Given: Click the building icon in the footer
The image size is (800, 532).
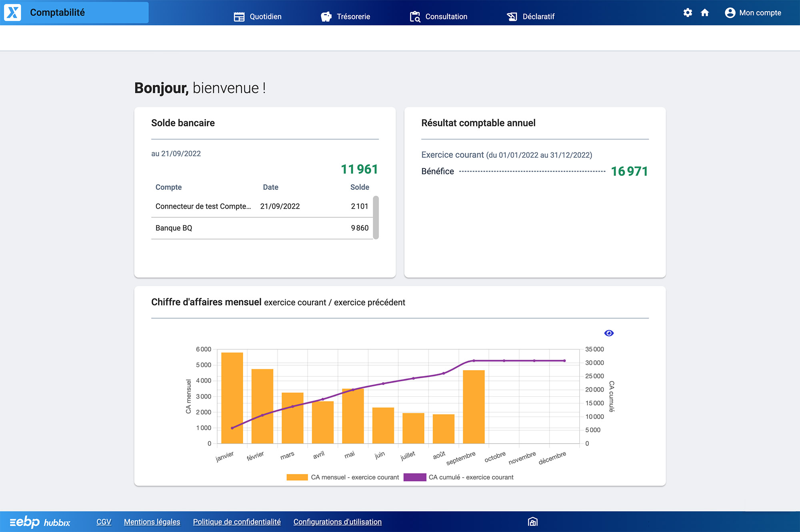Looking at the screenshot, I should tap(533, 522).
